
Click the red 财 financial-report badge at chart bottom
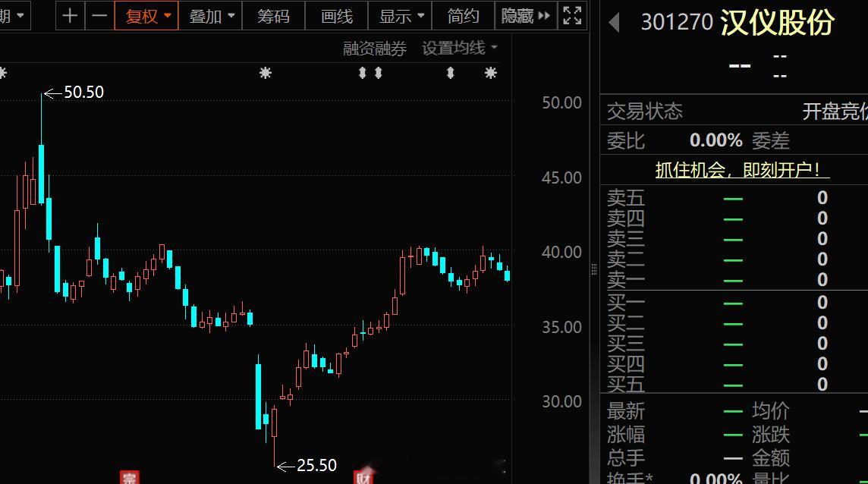363,477
